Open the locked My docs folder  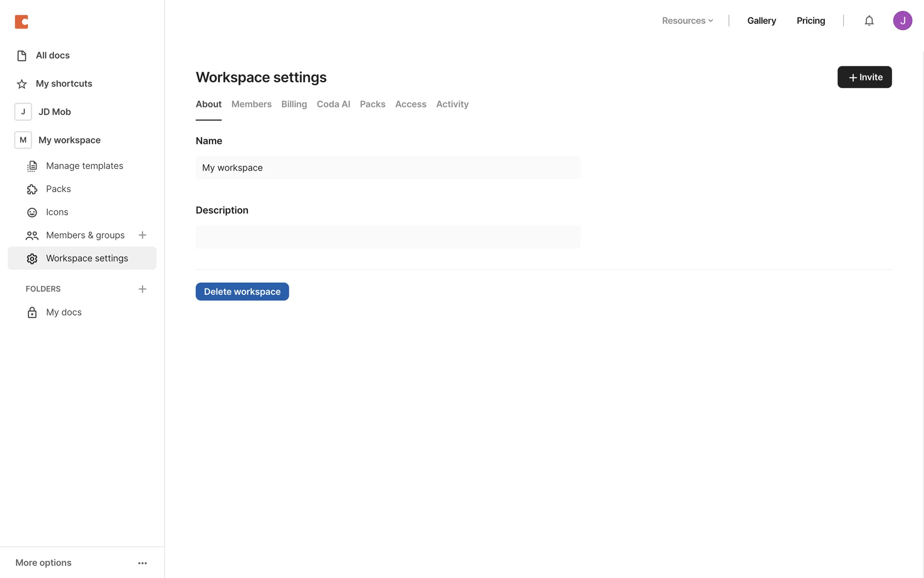click(x=64, y=312)
